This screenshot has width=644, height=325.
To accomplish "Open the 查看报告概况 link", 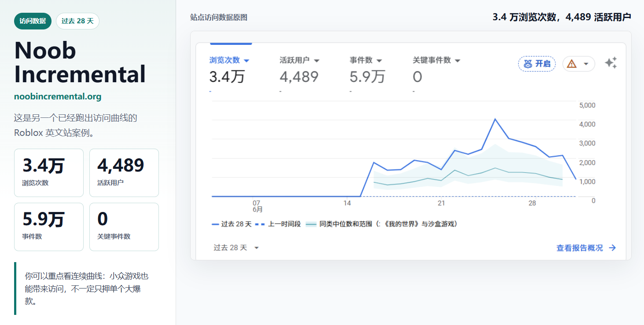I will click(586, 248).
